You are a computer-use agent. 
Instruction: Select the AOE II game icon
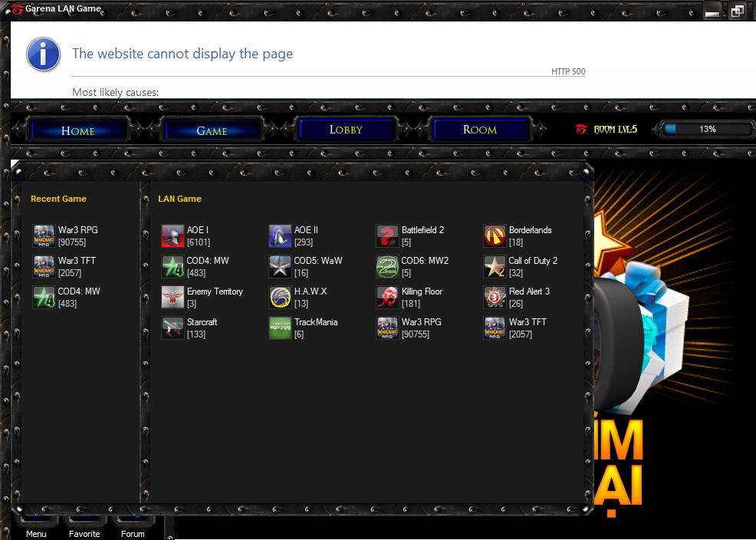coord(280,235)
